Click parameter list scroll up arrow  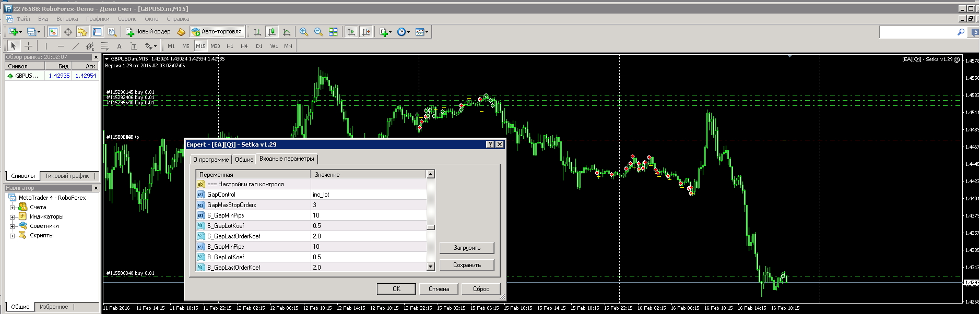point(431,174)
